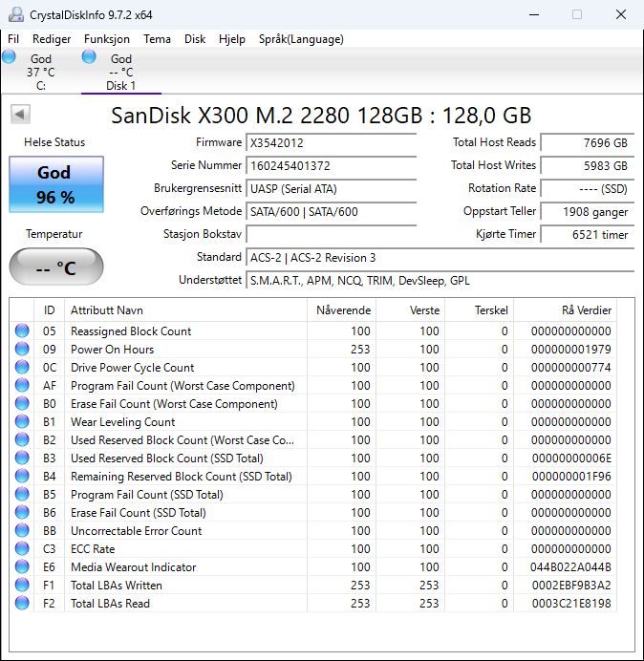644x661 pixels.
Task: Click the Verste column header
Action: [410, 310]
